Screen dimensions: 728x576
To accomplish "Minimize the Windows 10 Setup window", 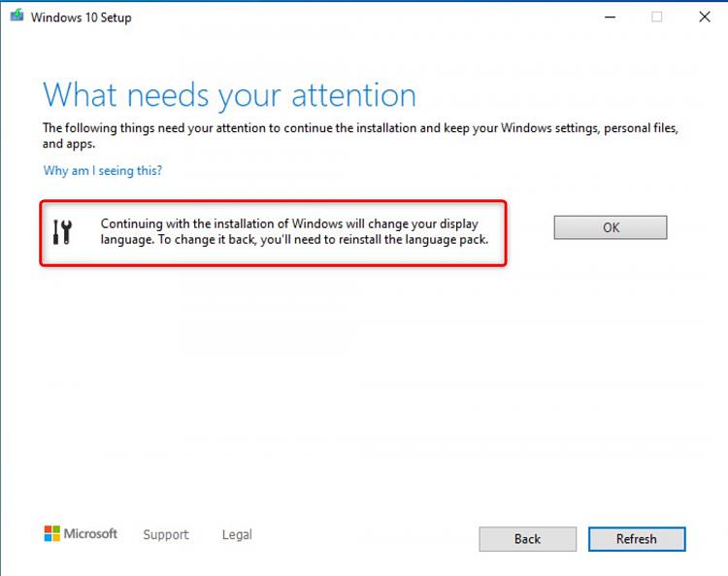I will click(611, 17).
